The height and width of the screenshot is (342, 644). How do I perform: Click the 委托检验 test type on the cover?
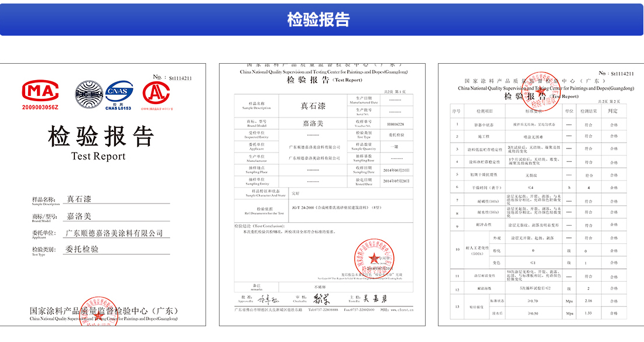click(82, 249)
